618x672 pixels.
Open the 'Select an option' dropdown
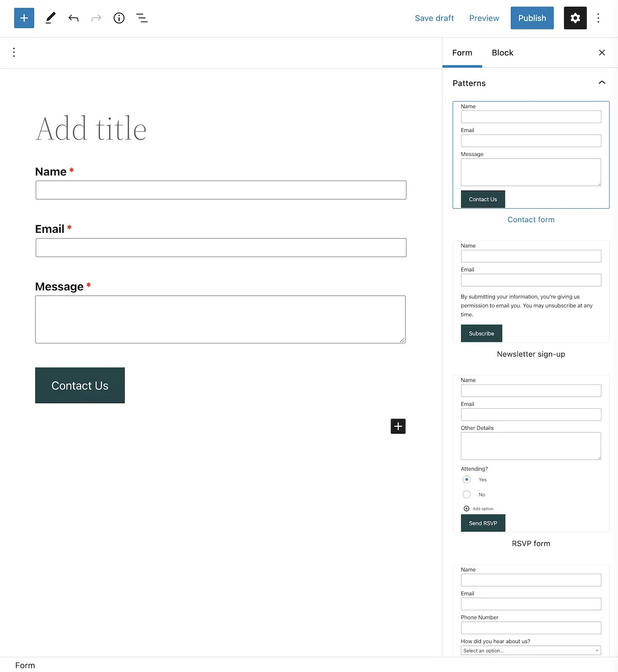pos(530,650)
